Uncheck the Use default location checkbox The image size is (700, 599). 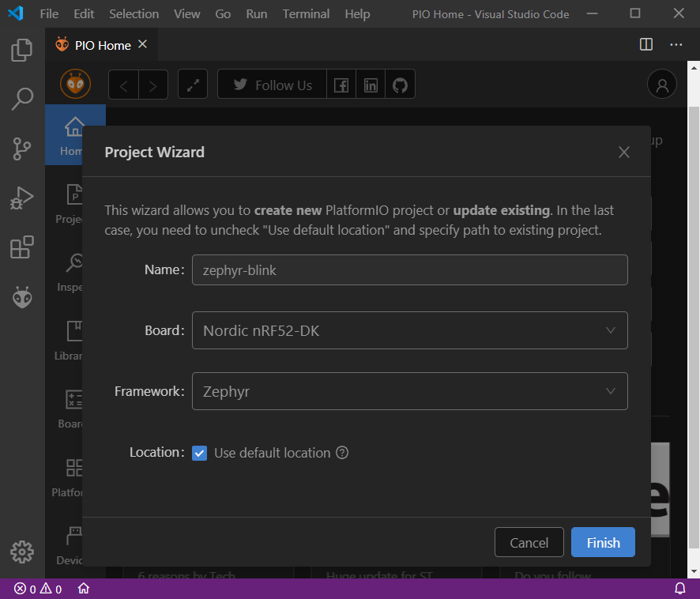point(200,453)
